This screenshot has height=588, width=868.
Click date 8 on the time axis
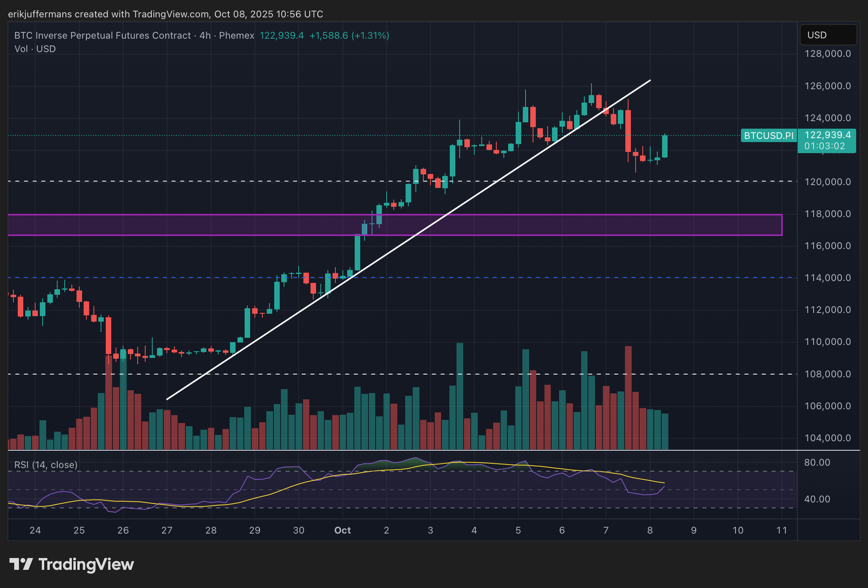[650, 530]
